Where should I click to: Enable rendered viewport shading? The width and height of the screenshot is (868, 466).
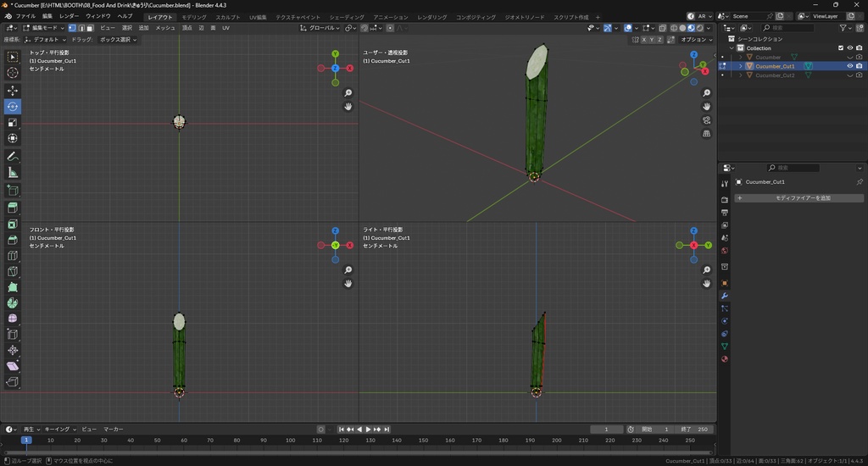pos(698,28)
